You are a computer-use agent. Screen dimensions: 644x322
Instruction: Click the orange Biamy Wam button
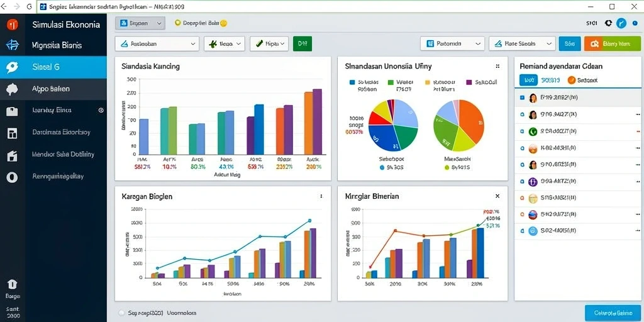click(613, 43)
